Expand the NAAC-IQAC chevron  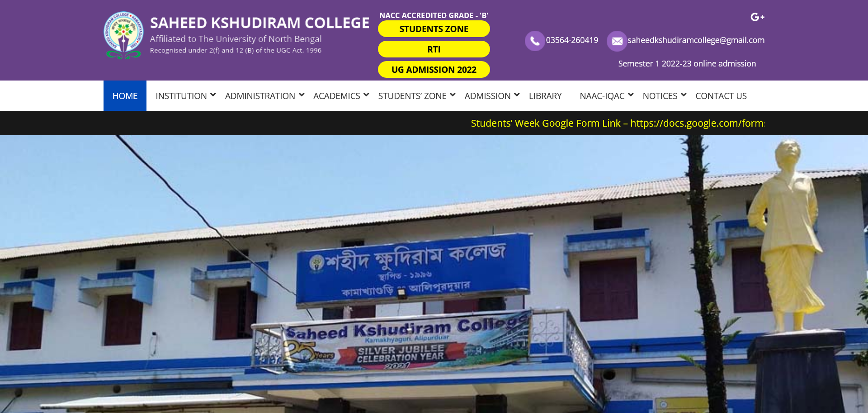[631, 95]
